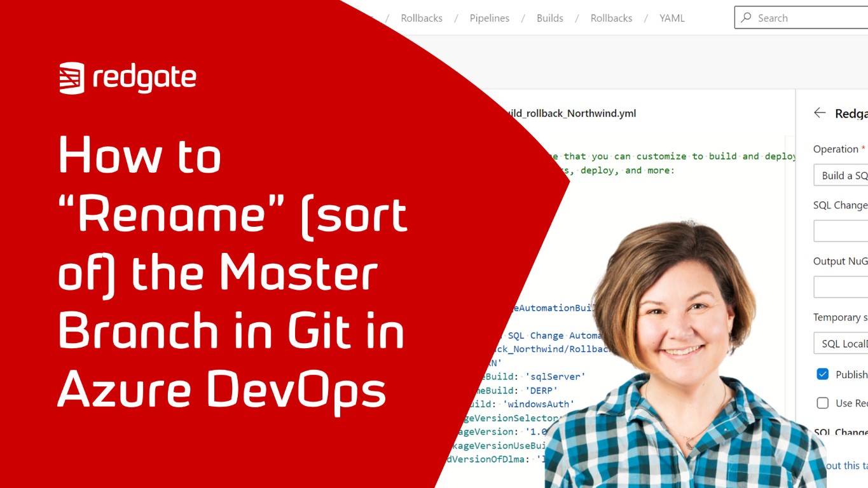Viewport: 868px width, 488px height.
Task: Click the YAML breadcrumb entry
Action: [x=672, y=18]
